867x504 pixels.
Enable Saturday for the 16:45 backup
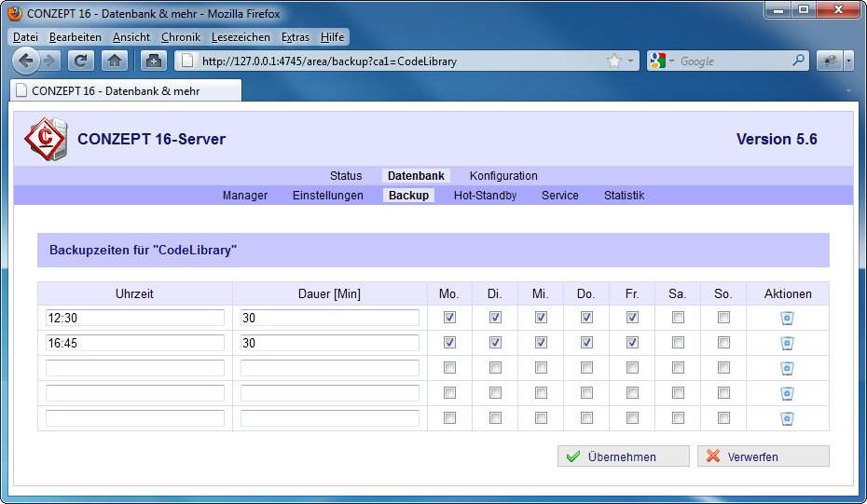point(678,343)
